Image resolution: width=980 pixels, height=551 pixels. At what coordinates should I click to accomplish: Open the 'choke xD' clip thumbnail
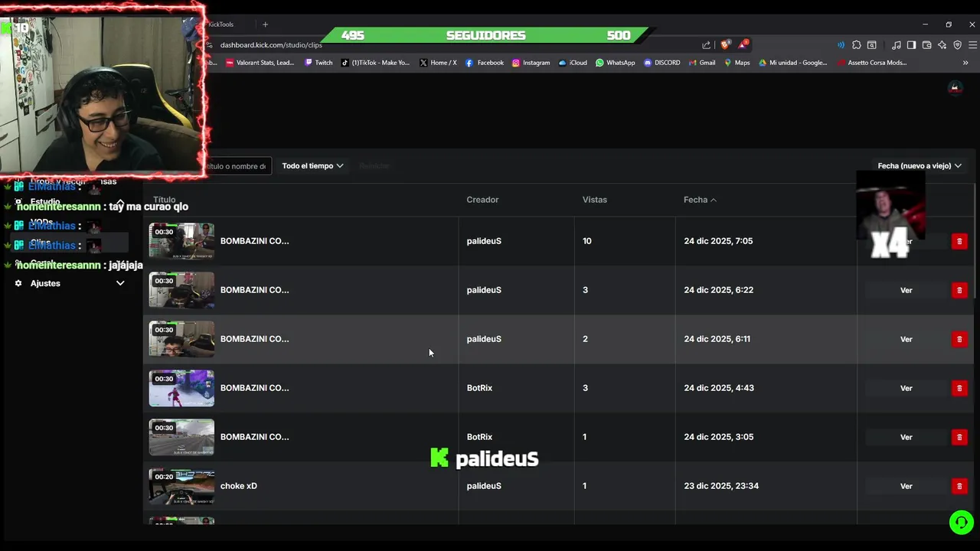pos(181,486)
